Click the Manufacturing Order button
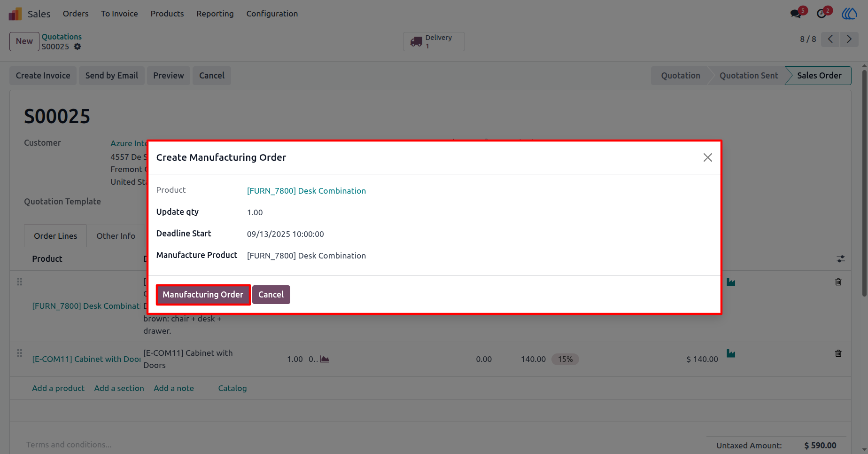 [x=203, y=295]
